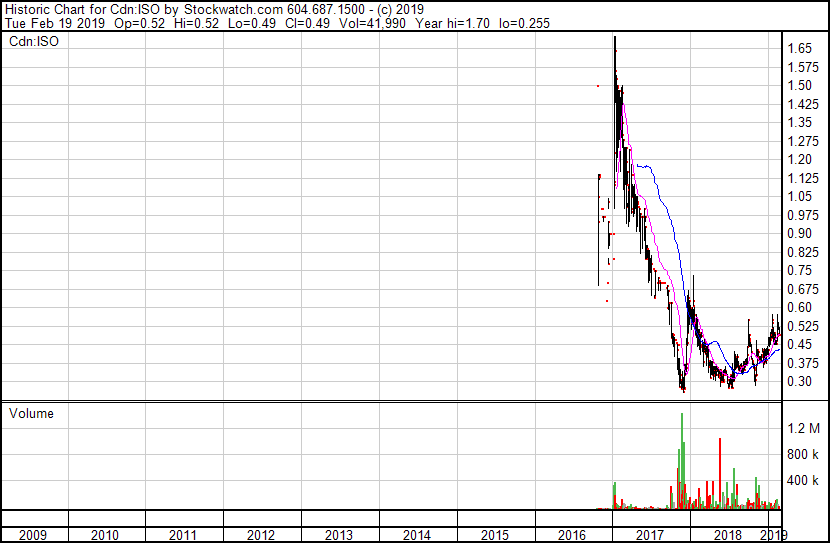This screenshot has width=830, height=543.
Task: Click the Volume panel label
Action: (31, 413)
